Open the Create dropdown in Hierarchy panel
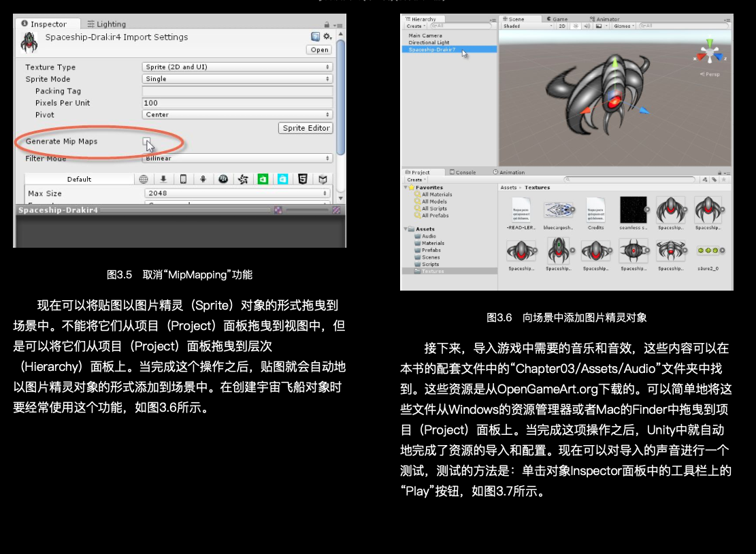This screenshot has width=756, height=554. [416, 26]
